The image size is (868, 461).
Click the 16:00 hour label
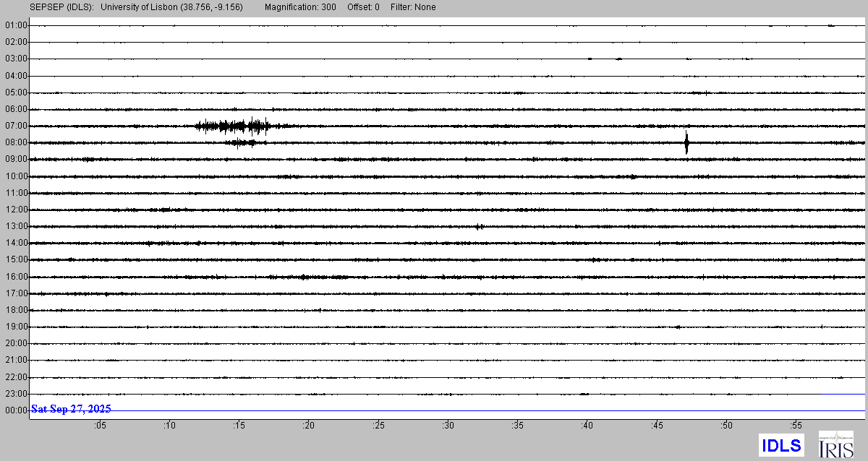tap(16, 277)
